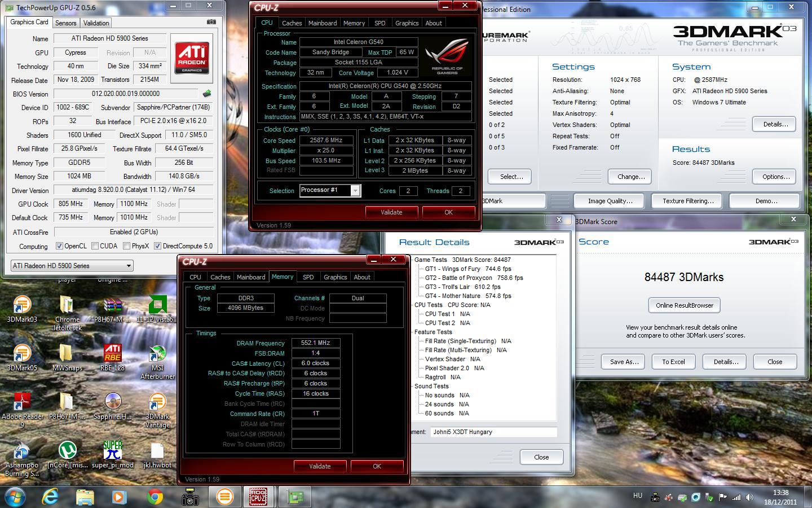The image size is (812, 508).
Task: Select Game Tests row in Result Details tree
Action: click(x=462, y=260)
